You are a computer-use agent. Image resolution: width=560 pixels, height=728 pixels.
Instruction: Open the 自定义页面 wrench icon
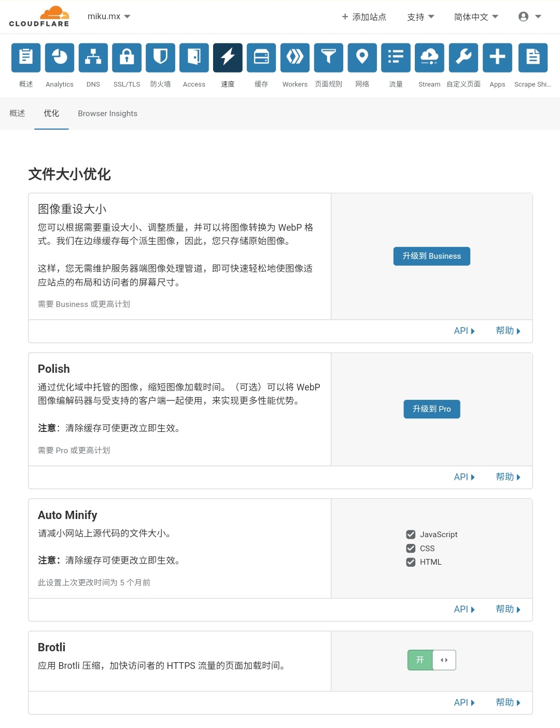(464, 58)
